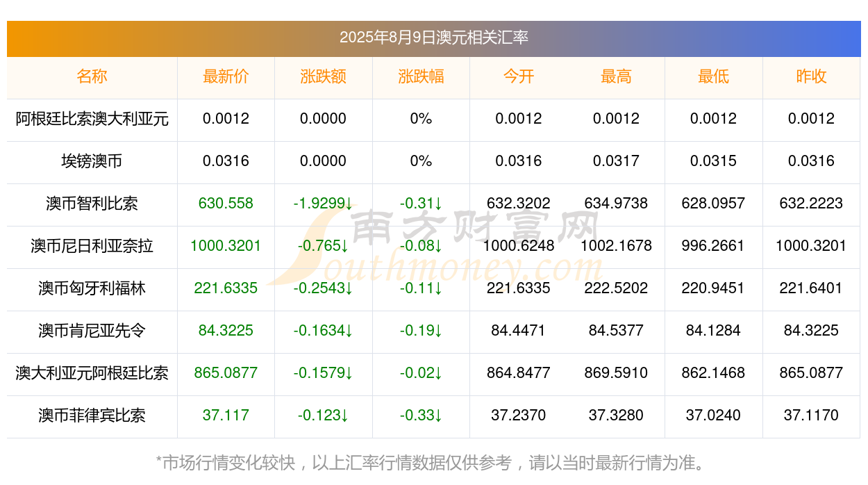Image resolution: width=868 pixels, height=485 pixels.
Task: Click the opening price 1000.6248
Action: pos(519,246)
